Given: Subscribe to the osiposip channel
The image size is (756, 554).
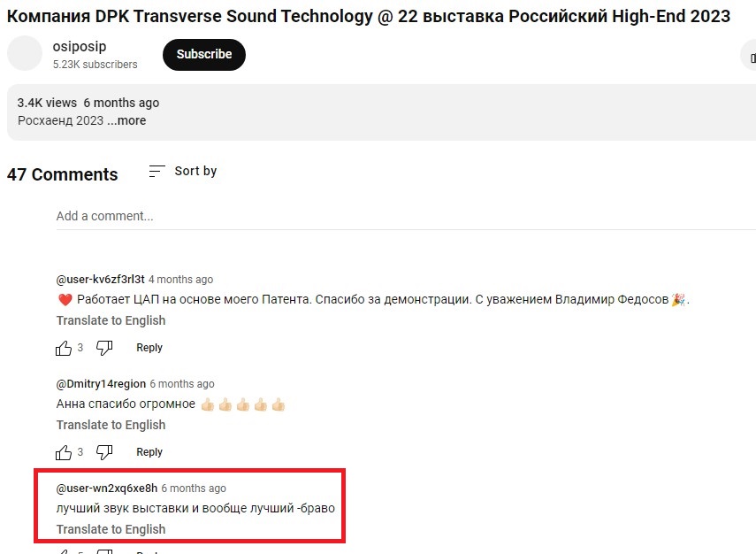Looking at the screenshot, I should point(204,55).
